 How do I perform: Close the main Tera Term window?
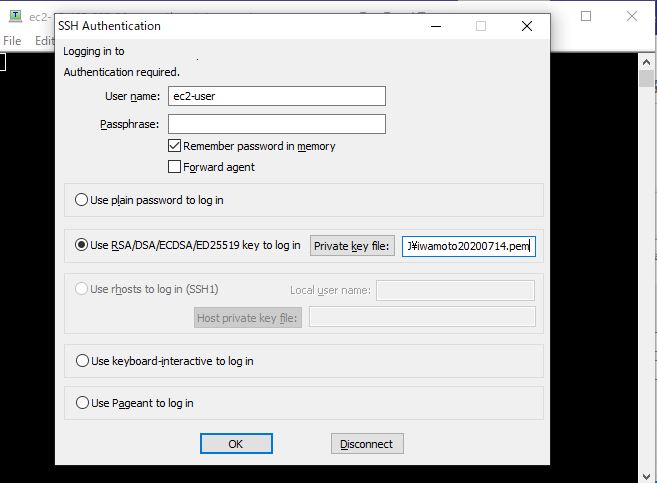[x=631, y=16]
